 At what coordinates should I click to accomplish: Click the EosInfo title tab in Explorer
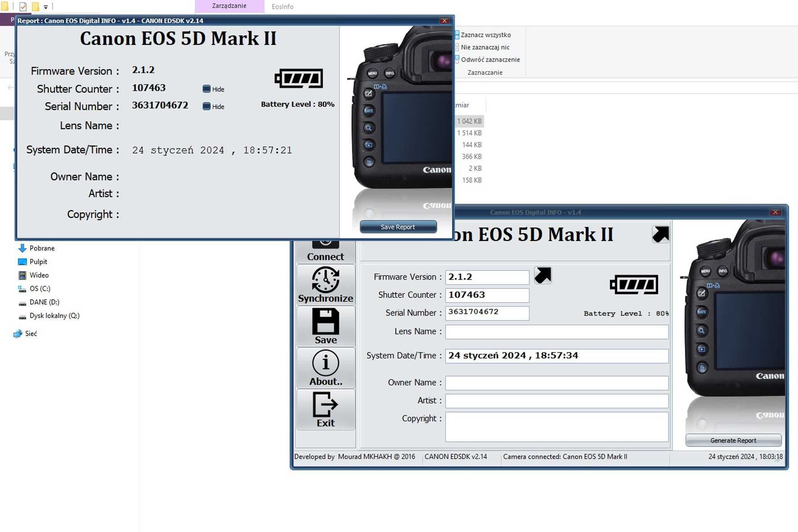[x=282, y=7]
